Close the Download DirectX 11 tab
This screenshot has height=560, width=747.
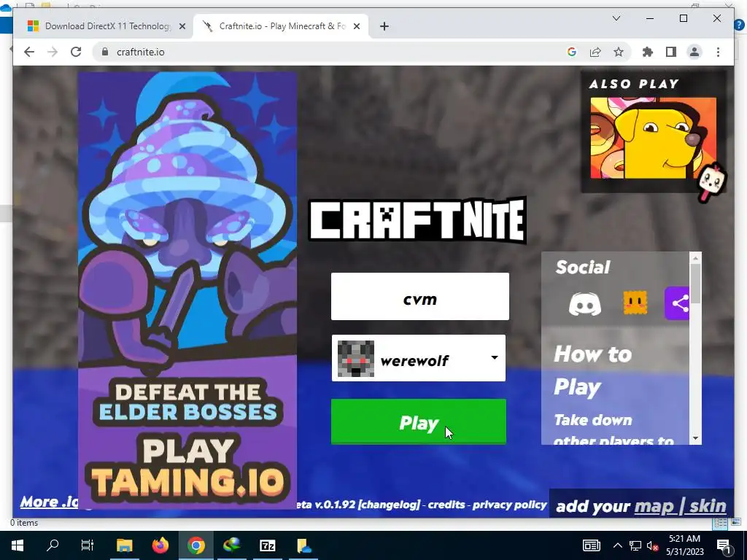click(182, 26)
